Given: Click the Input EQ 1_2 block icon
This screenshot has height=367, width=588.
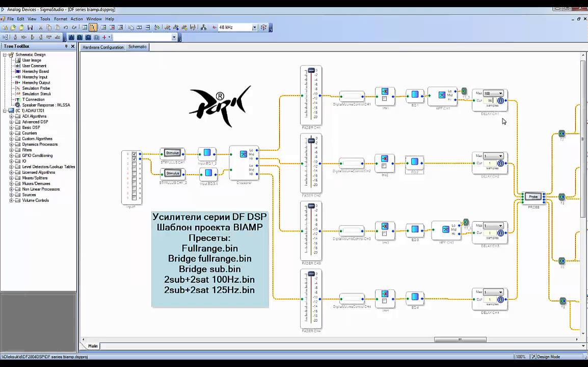Looking at the screenshot, I should click(207, 153).
